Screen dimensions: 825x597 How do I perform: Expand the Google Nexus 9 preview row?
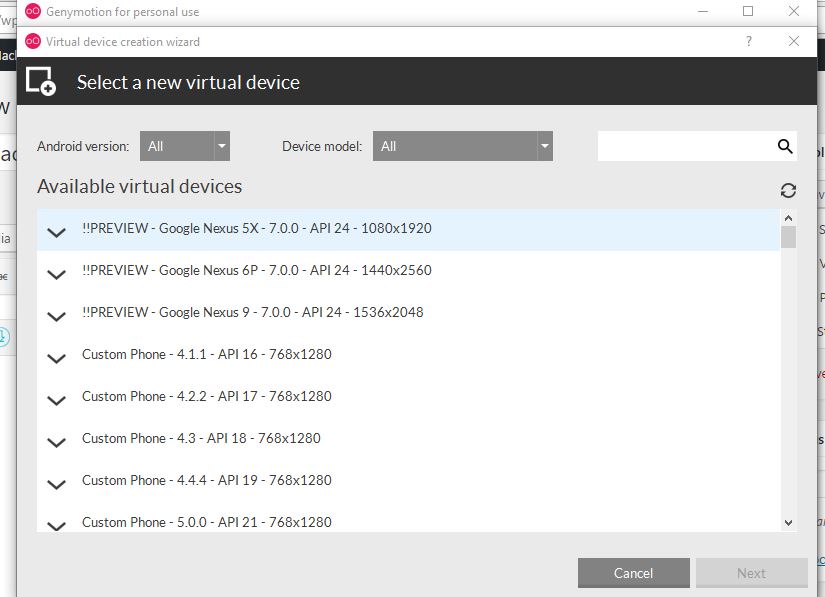point(56,317)
